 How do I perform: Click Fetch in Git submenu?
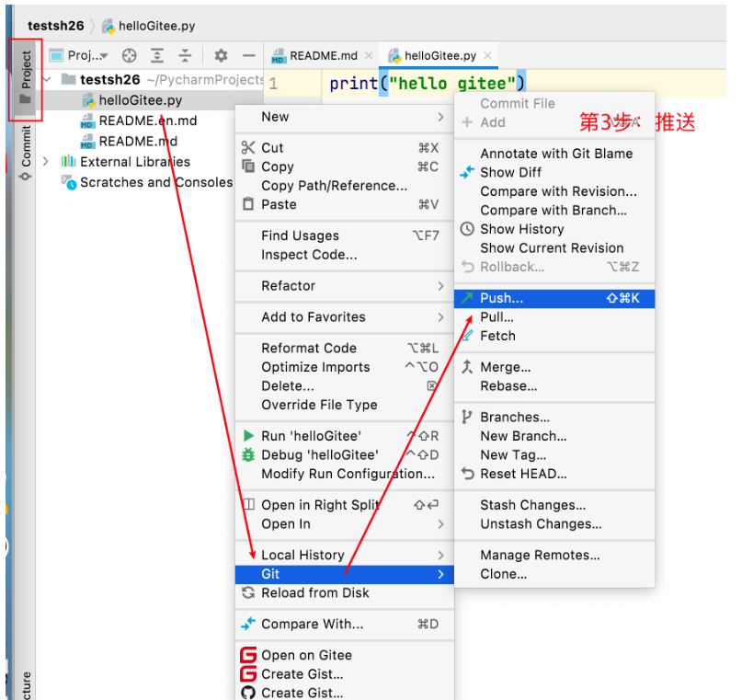click(554, 336)
